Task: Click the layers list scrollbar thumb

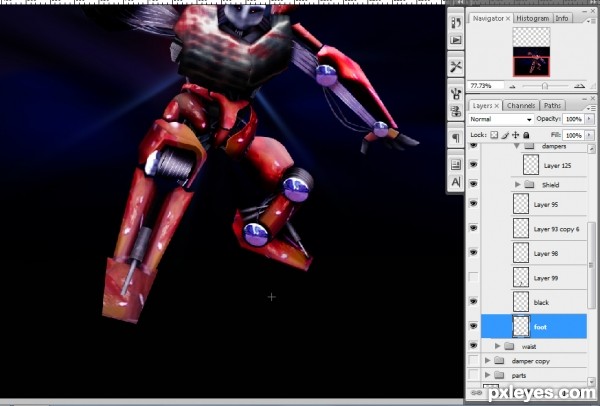Action: coord(591,265)
